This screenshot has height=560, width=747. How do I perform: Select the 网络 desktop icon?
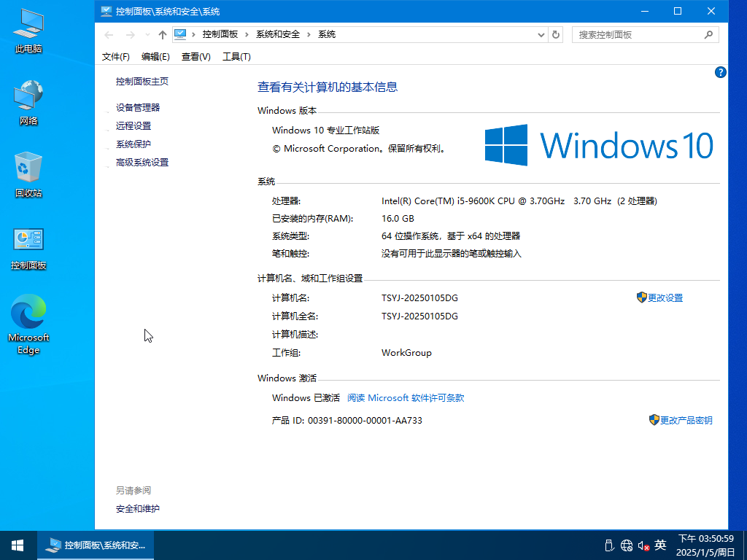(28, 102)
